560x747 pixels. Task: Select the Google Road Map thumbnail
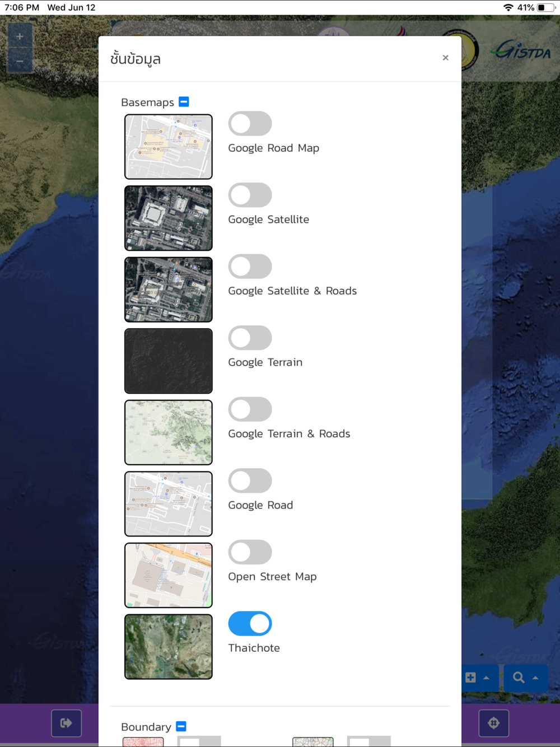pos(169,147)
